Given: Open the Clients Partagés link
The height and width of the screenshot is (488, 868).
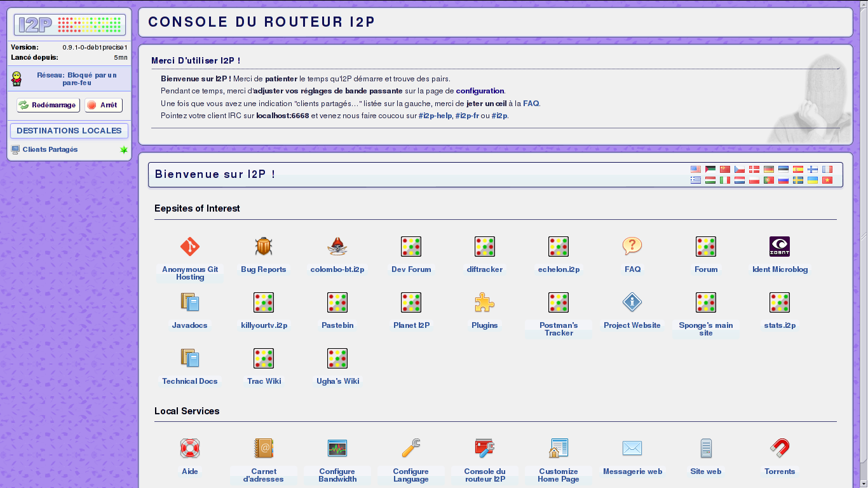Looking at the screenshot, I should click(50, 149).
